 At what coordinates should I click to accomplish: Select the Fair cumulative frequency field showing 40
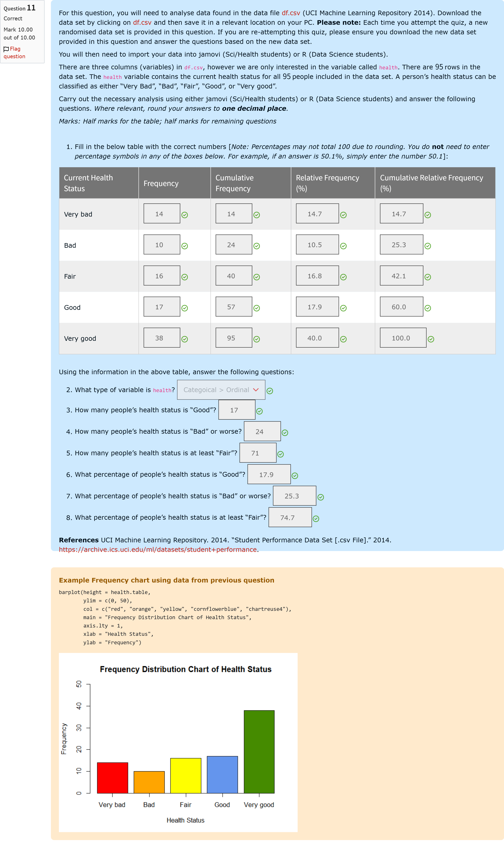[234, 276]
